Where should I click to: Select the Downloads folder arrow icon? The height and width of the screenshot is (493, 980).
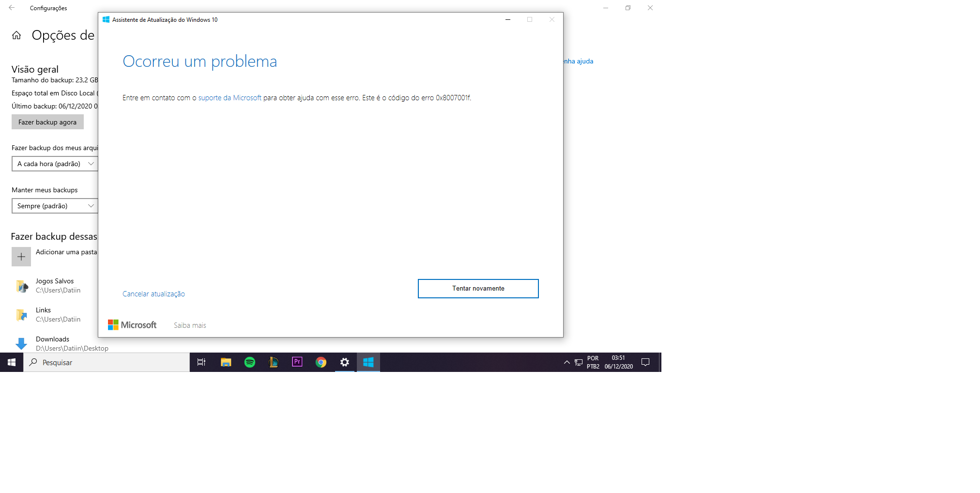coord(21,344)
